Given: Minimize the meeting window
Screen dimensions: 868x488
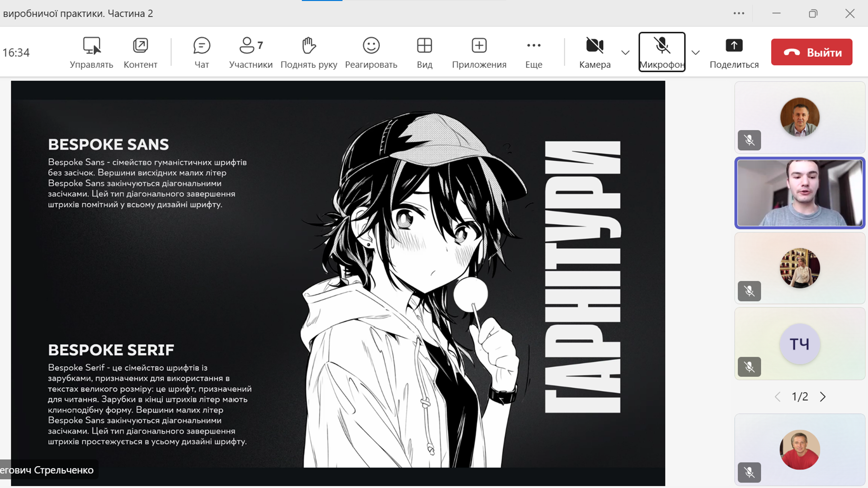Looking at the screenshot, I should coord(776,14).
